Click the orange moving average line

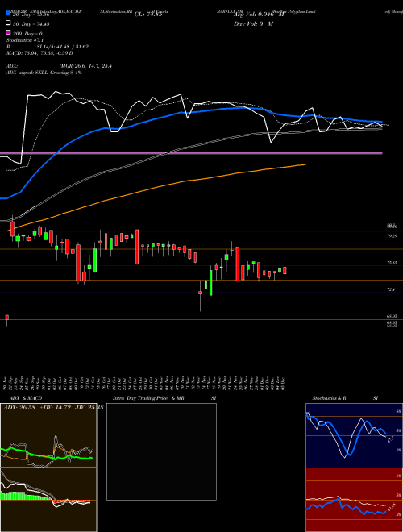[152, 189]
